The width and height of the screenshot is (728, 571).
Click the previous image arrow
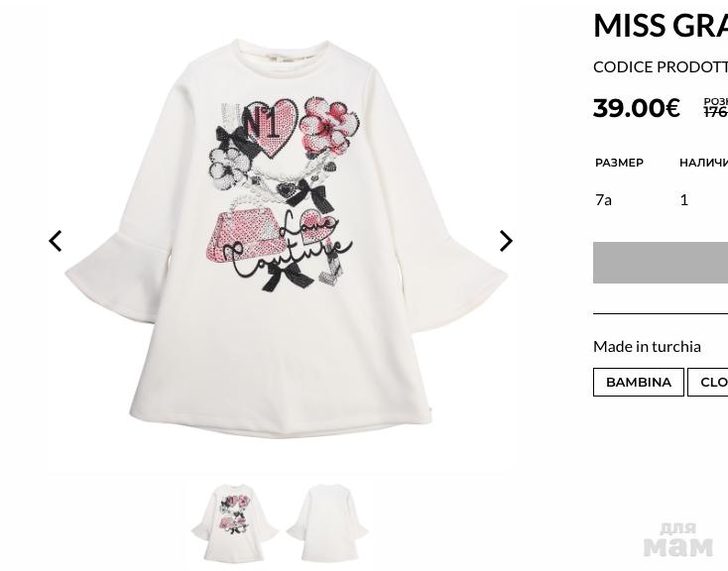pos(56,241)
